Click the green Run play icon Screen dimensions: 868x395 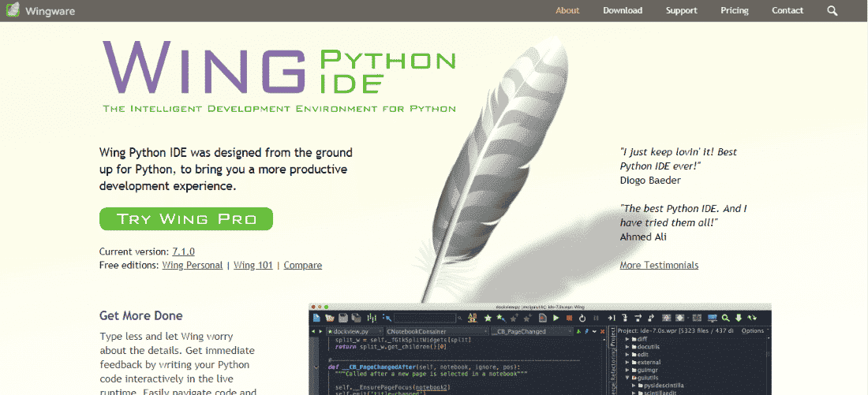click(x=556, y=318)
